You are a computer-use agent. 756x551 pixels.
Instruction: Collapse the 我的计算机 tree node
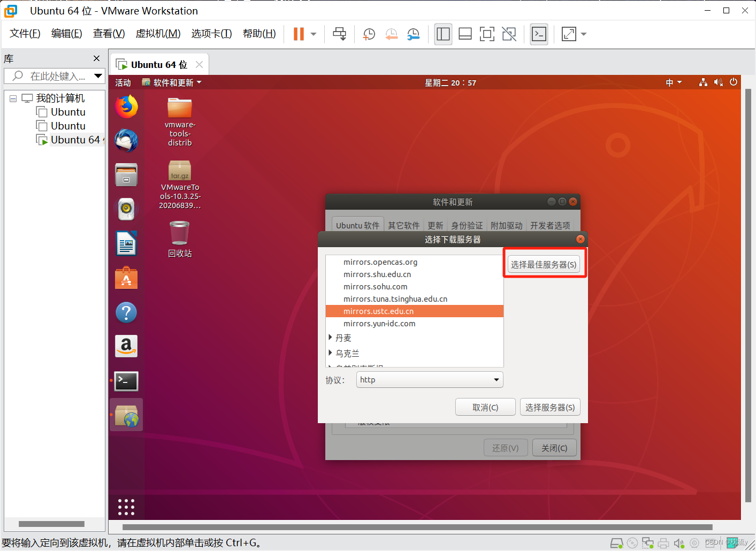coord(13,98)
